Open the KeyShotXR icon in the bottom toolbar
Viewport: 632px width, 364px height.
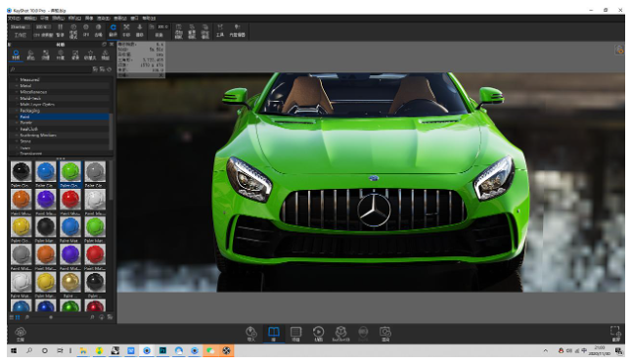pos(341,334)
